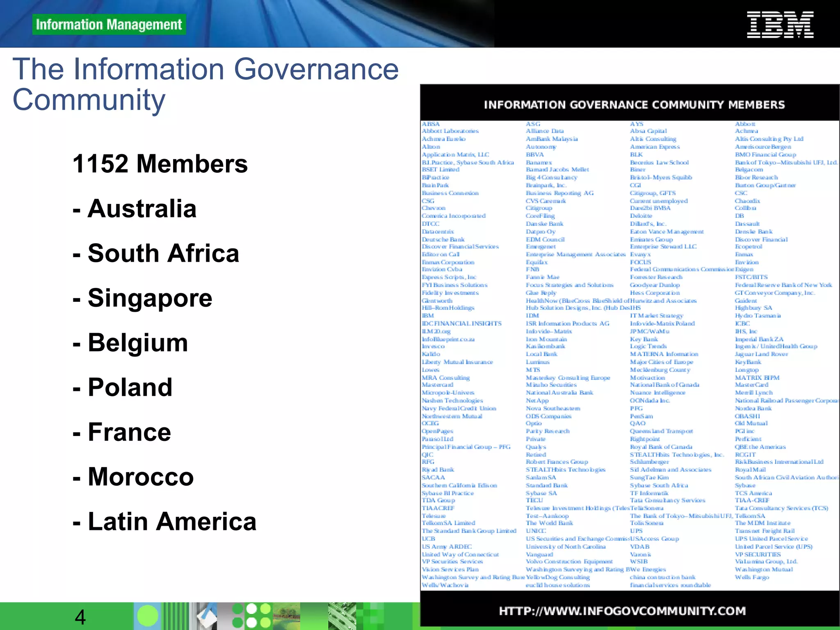Click the green circle footer graphic
Viewport: 840px width, 630px height.
coord(148,616)
